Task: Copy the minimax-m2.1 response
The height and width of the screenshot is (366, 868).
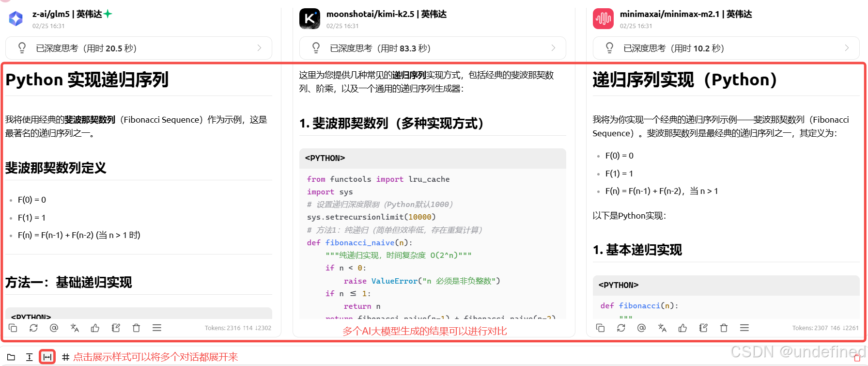Action: (x=601, y=328)
